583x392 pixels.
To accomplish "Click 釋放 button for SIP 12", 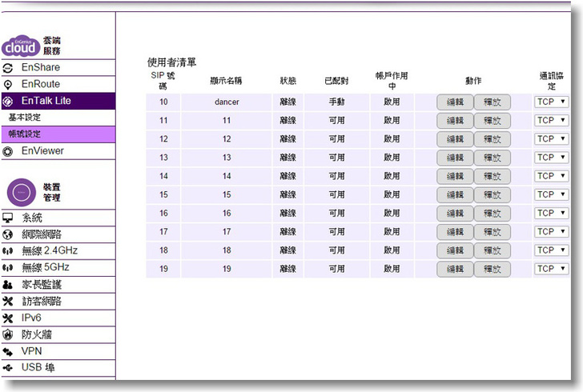I will pyautogui.click(x=492, y=139).
